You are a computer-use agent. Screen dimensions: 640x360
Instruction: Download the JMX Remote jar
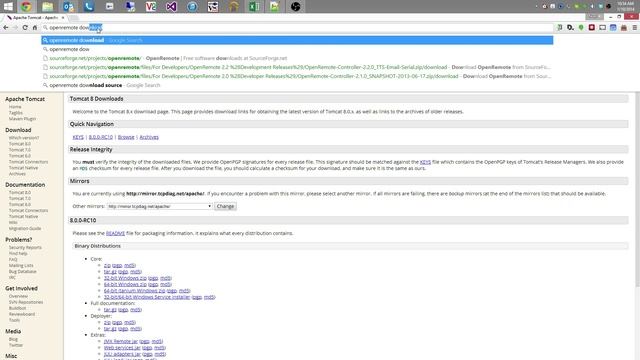pos(120,341)
